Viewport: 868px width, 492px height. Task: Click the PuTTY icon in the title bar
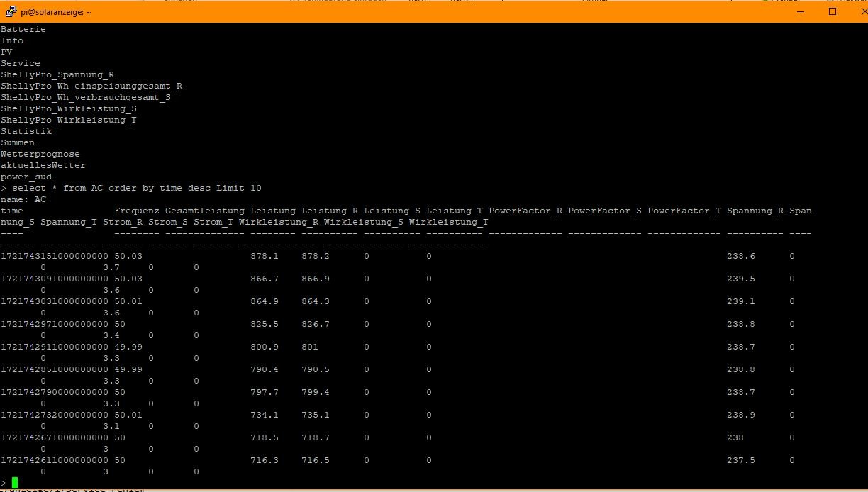[11, 11]
